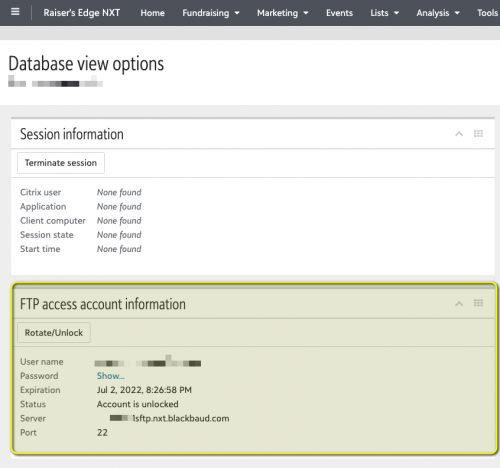Open the Fundraising dropdown menu
Viewport: 500px width, 468px height.
pos(211,13)
